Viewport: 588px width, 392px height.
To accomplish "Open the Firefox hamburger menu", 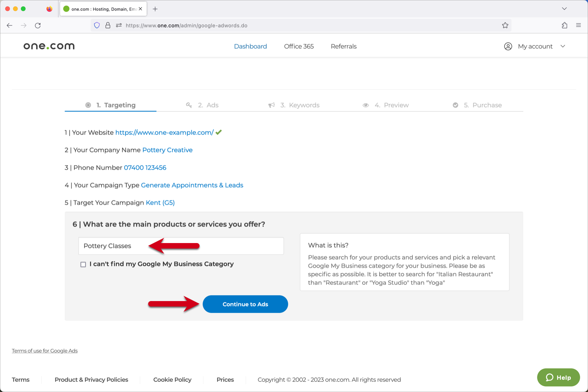I will [578, 25].
